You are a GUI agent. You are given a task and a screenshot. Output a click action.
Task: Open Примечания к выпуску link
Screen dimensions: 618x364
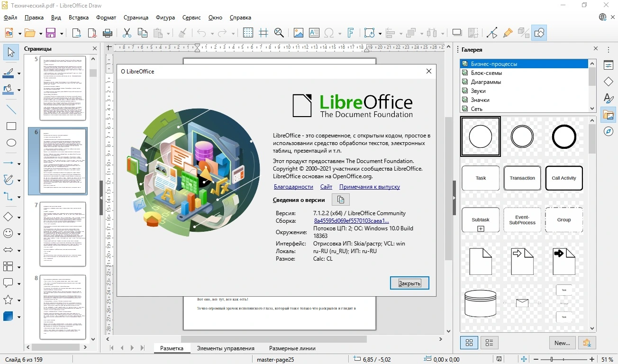point(370,187)
